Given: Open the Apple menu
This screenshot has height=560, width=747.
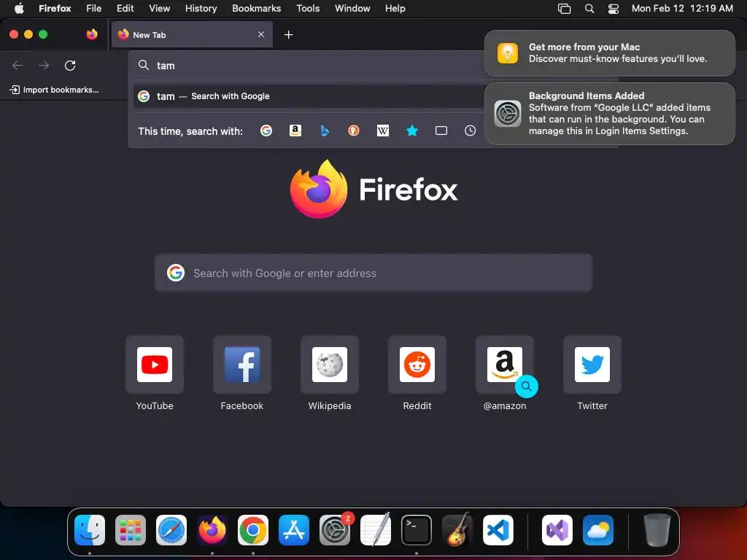Looking at the screenshot, I should [x=19, y=8].
